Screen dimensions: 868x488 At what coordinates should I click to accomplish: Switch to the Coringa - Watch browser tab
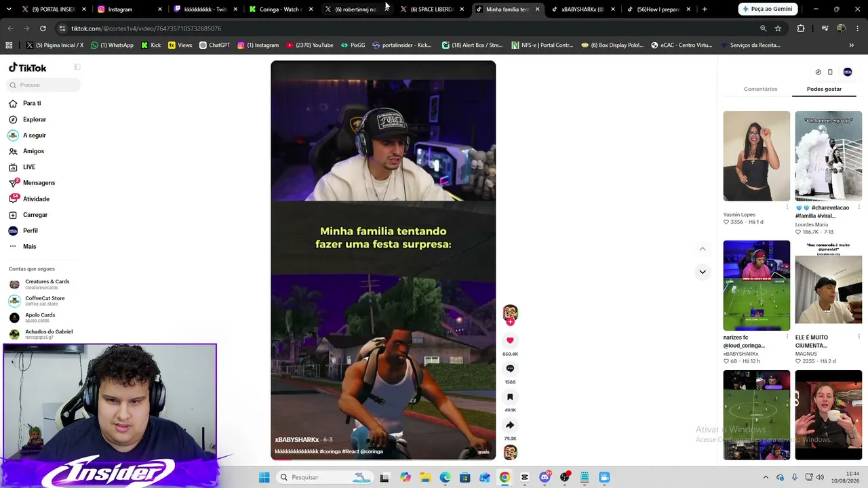tap(281, 9)
